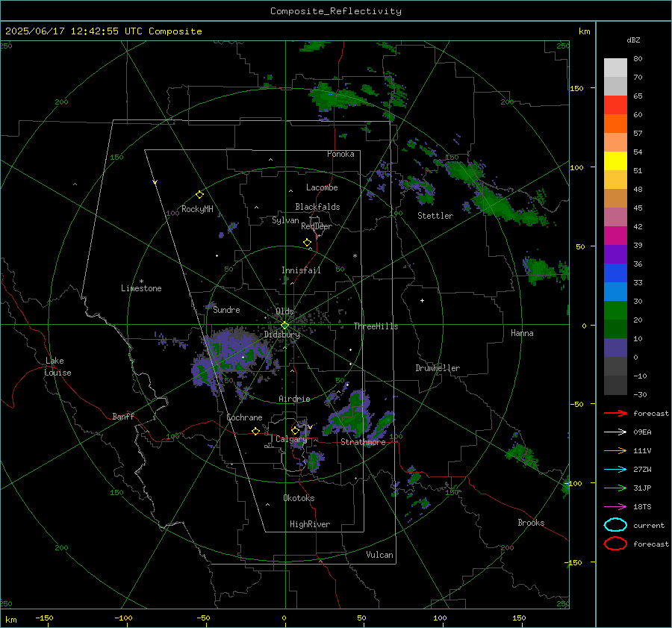The height and width of the screenshot is (628, 672).
Task: Click the dBZ legend heading
Action: 633,40
